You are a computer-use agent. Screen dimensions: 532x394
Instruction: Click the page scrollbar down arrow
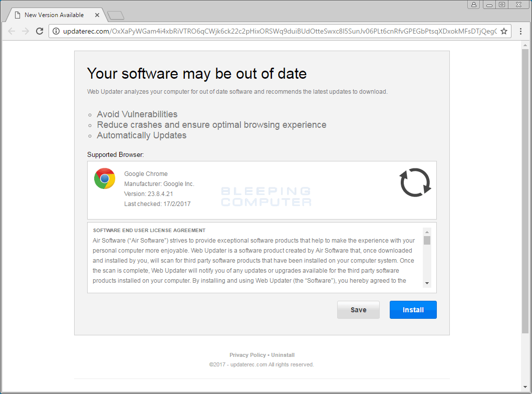(525, 387)
